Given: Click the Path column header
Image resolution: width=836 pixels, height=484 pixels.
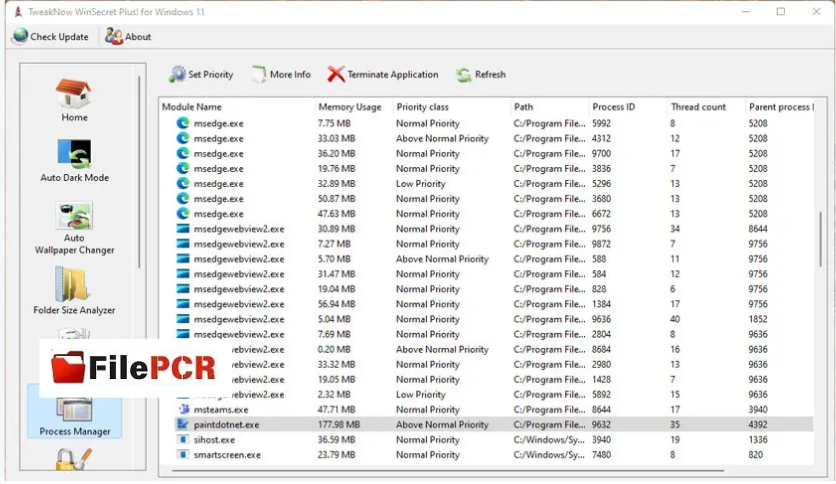Looking at the screenshot, I should click(523, 107).
